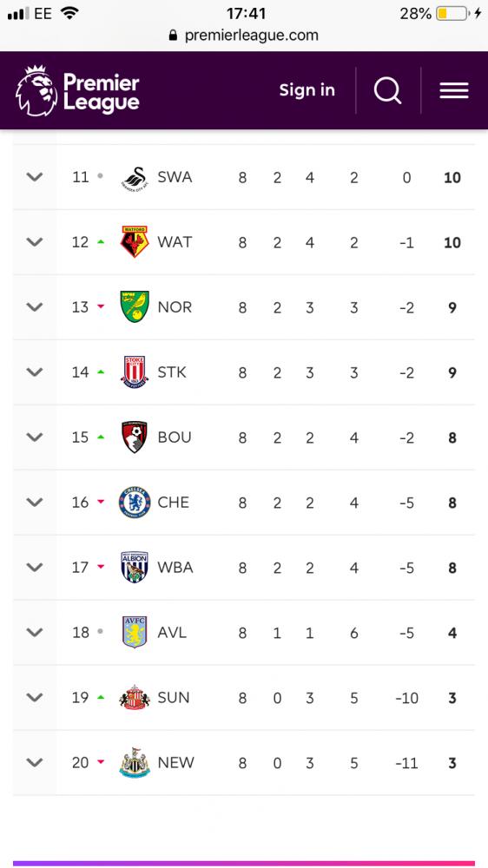488x868 pixels.
Task: Click the Swansea club crest
Action: pyautogui.click(x=135, y=178)
